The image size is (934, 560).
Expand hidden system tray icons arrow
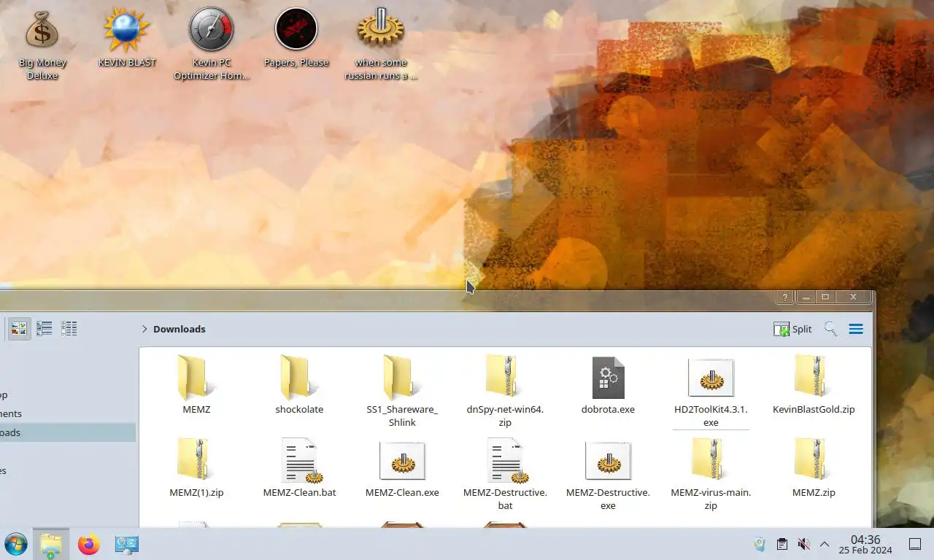coord(825,544)
